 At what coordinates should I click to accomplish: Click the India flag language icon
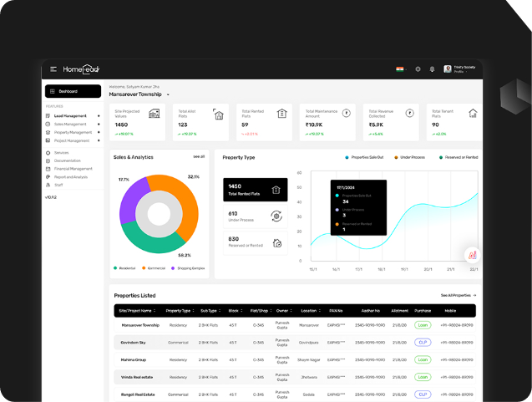[400, 69]
